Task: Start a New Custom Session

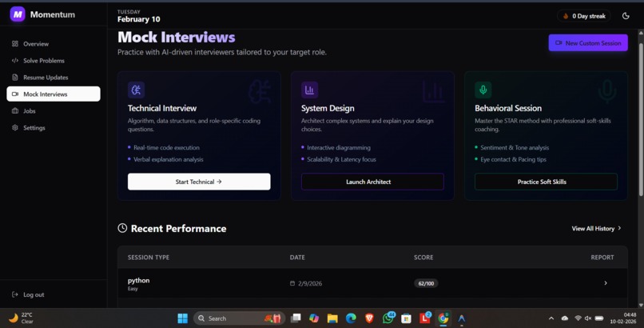Action: tap(588, 42)
